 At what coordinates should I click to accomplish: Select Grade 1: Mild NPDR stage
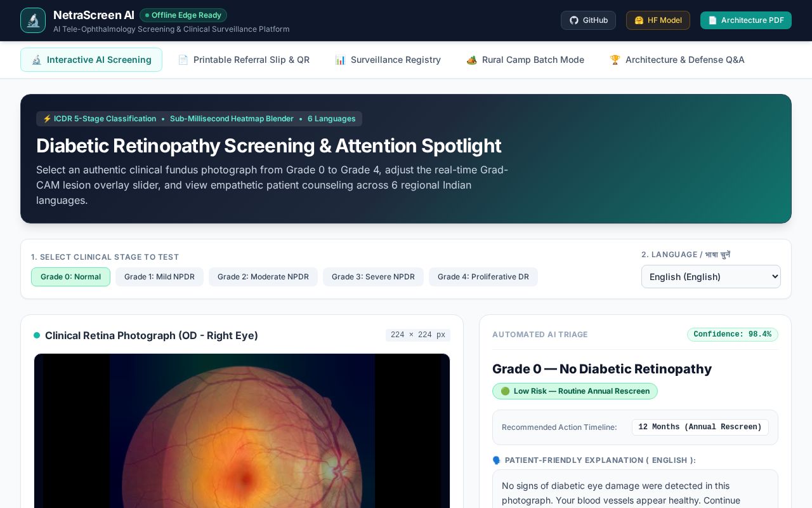coord(159,277)
